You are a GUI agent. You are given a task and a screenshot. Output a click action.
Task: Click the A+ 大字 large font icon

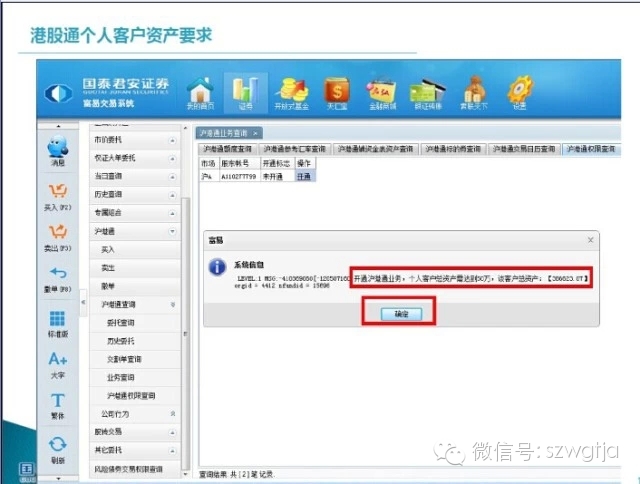pos(58,365)
